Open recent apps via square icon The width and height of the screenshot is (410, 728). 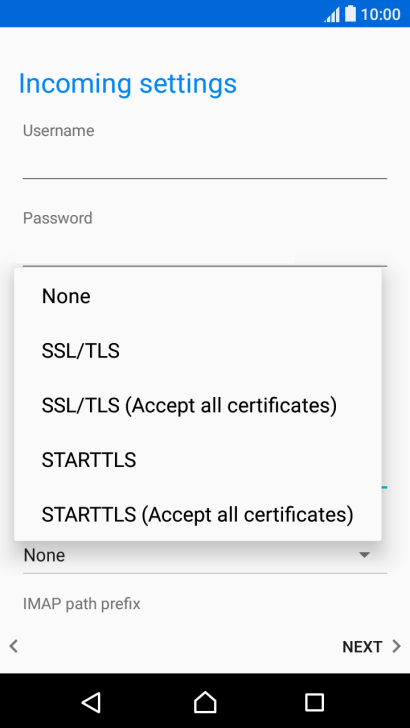[x=314, y=702]
